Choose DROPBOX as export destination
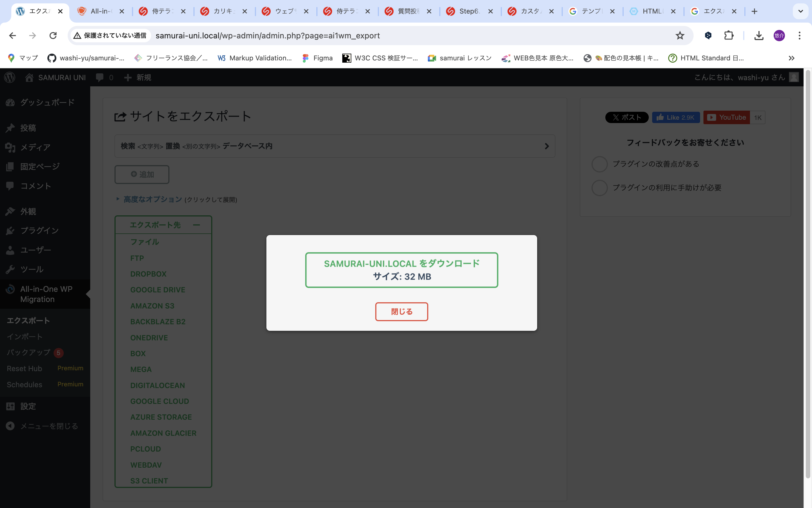 tap(148, 274)
